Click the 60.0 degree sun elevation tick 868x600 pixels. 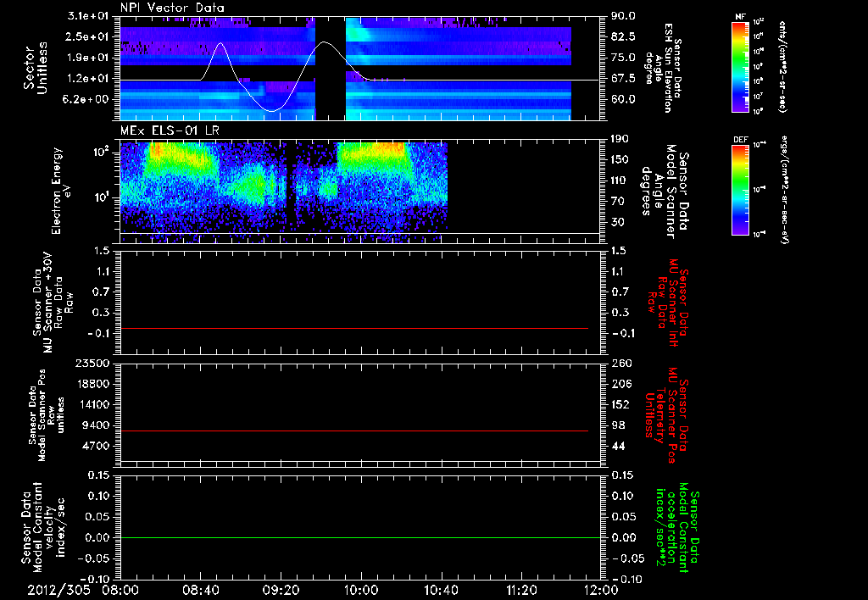[x=623, y=99]
